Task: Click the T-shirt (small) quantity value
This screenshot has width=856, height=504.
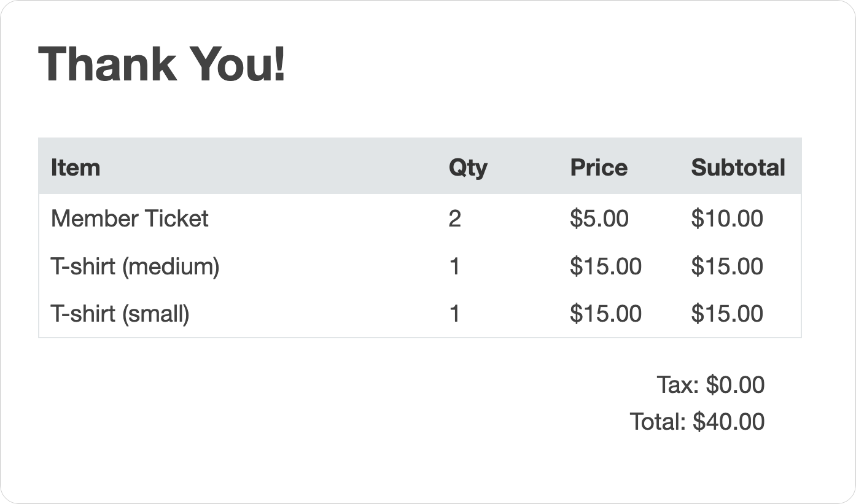Action: coord(454,314)
